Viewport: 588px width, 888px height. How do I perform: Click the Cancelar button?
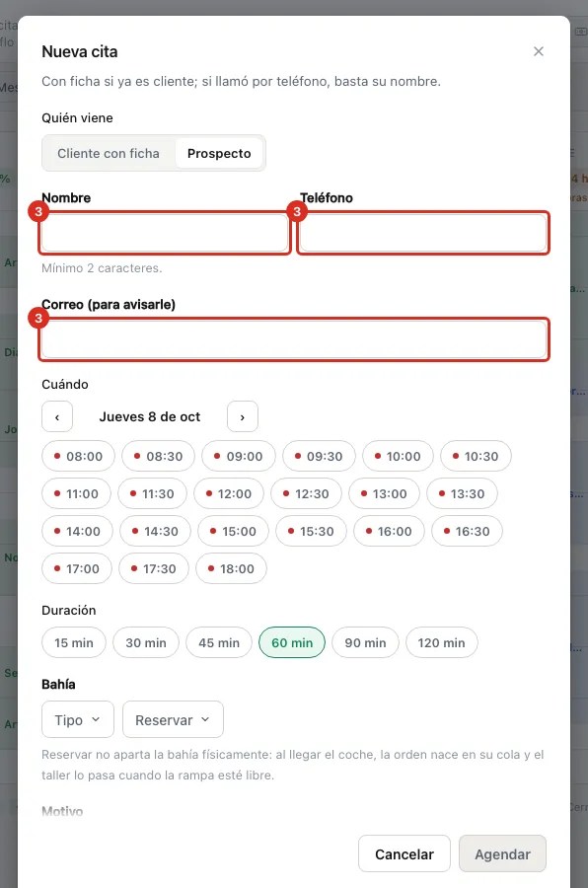(404, 854)
